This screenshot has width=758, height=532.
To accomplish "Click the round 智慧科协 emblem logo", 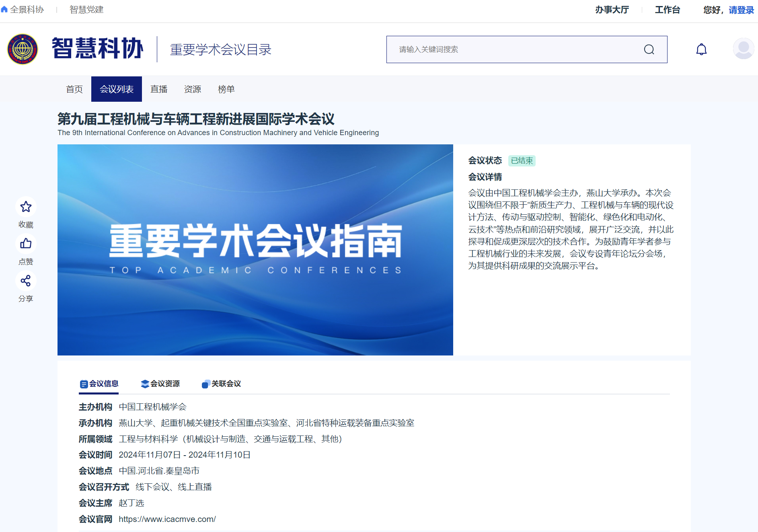I will (x=23, y=49).
